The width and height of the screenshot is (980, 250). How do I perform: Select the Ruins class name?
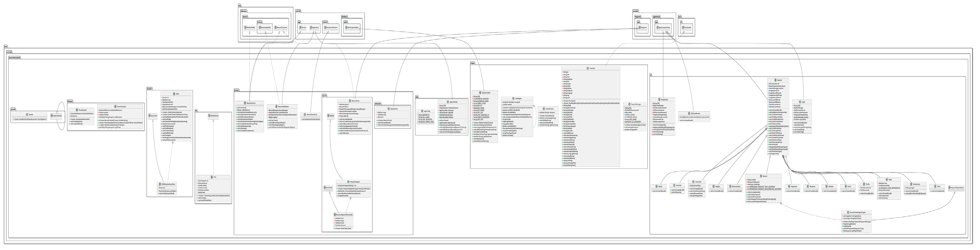[x=850, y=186]
